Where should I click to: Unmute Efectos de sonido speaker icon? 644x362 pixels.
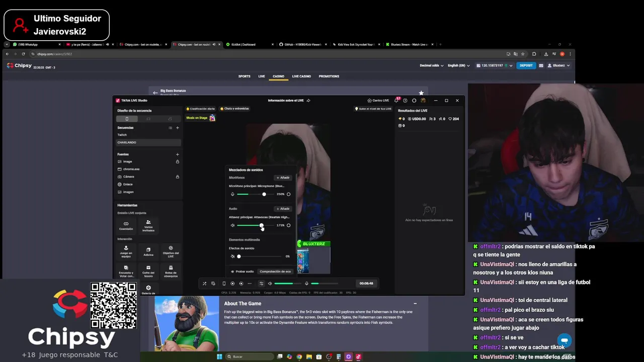click(232, 256)
